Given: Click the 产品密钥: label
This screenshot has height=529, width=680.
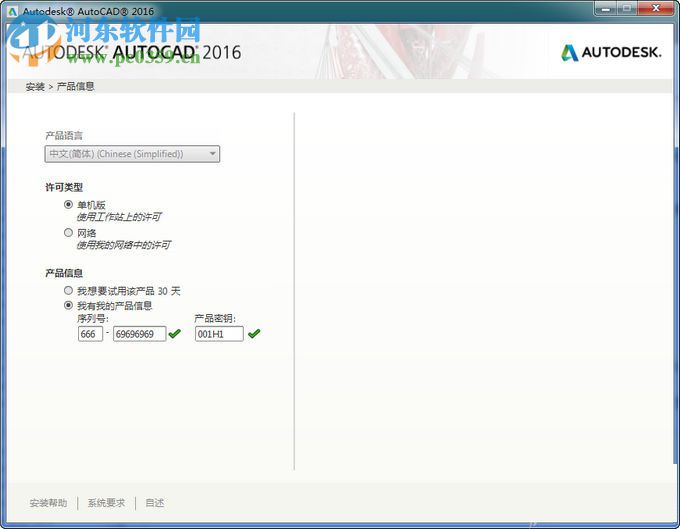Looking at the screenshot, I should [215, 319].
